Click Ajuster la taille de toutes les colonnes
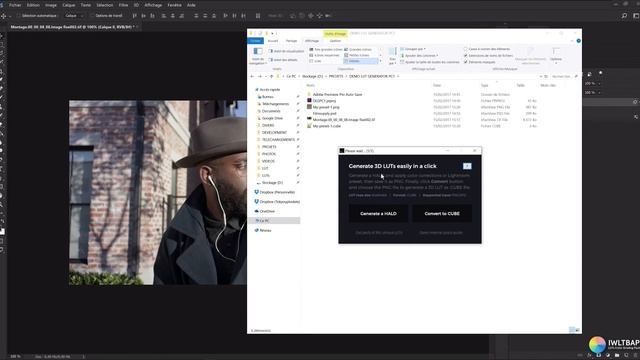 [429, 62]
